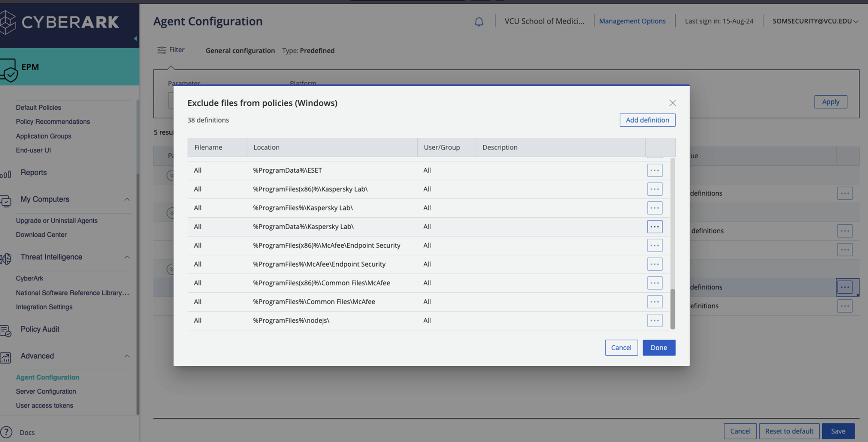Click the Policy Audit icon
This screenshot has height=442, width=868.
coord(5,331)
